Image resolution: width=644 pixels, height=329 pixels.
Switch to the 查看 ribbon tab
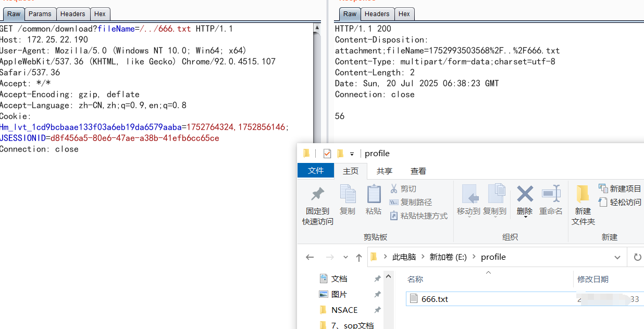pos(418,171)
